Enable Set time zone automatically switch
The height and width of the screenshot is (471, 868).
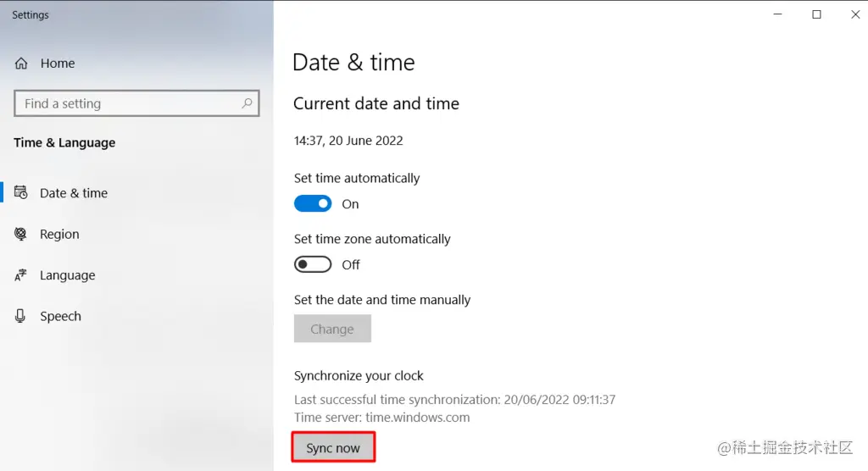(x=313, y=264)
